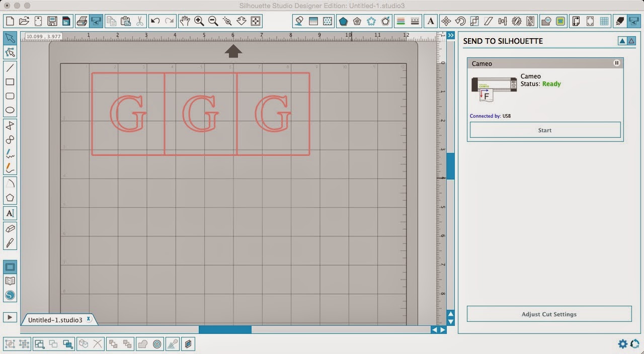Screen dimensions: 644x354
Task: Open the Fill Color options
Action: (298, 21)
